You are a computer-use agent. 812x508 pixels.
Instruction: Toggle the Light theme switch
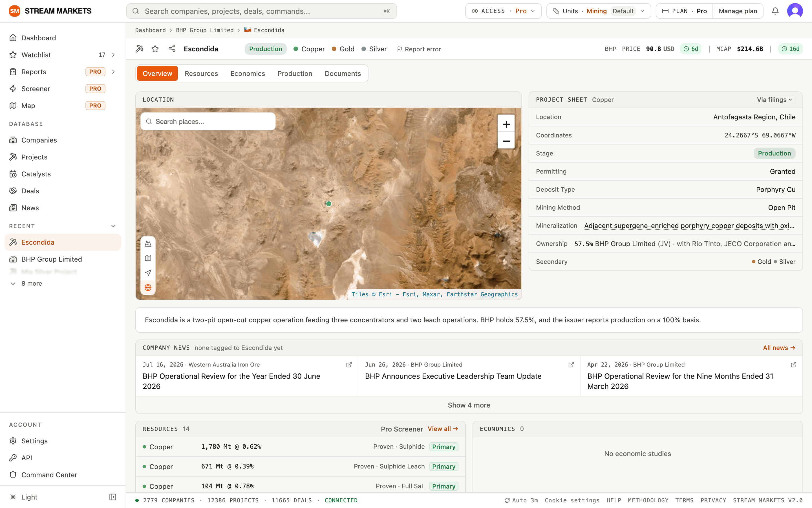[x=23, y=497]
